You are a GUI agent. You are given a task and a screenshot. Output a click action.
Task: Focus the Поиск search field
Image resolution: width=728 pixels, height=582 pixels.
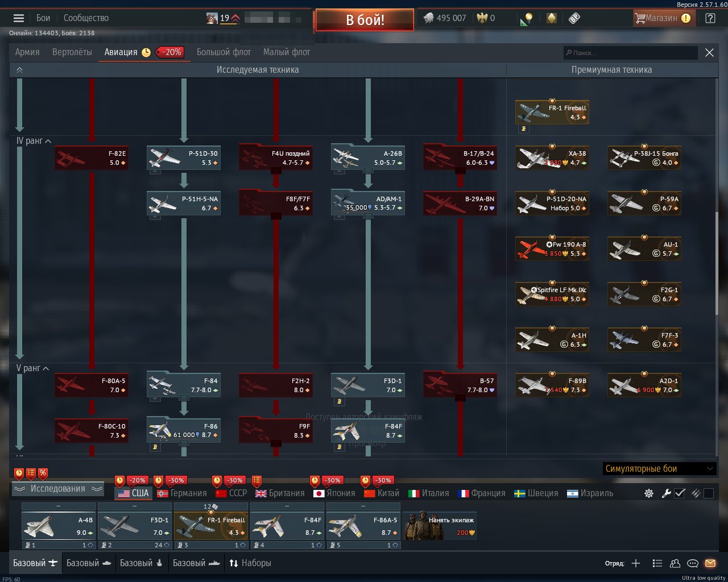pos(630,53)
